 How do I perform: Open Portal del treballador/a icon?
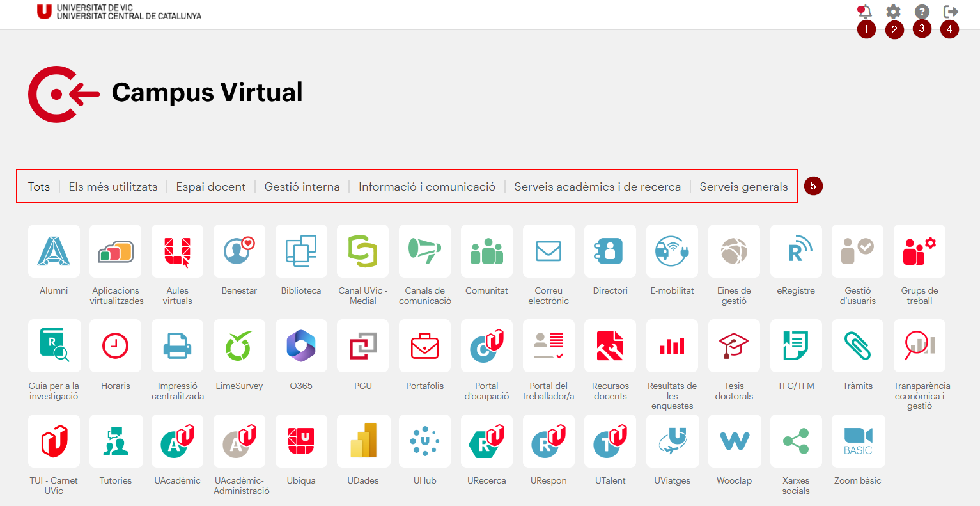click(x=548, y=346)
